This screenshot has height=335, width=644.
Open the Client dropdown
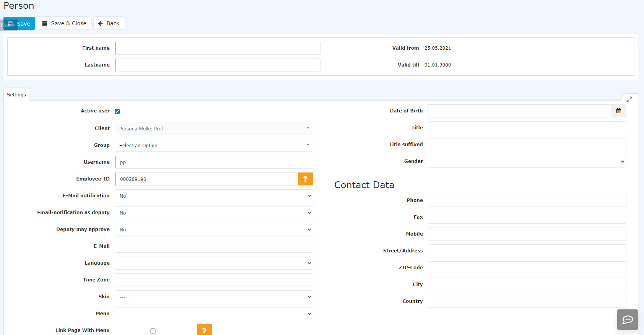pyautogui.click(x=214, y=128)
